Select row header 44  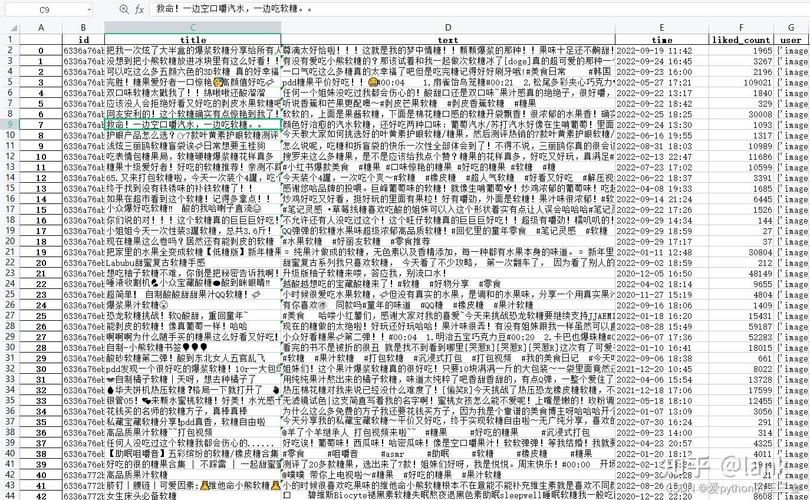tap(10, 495)
